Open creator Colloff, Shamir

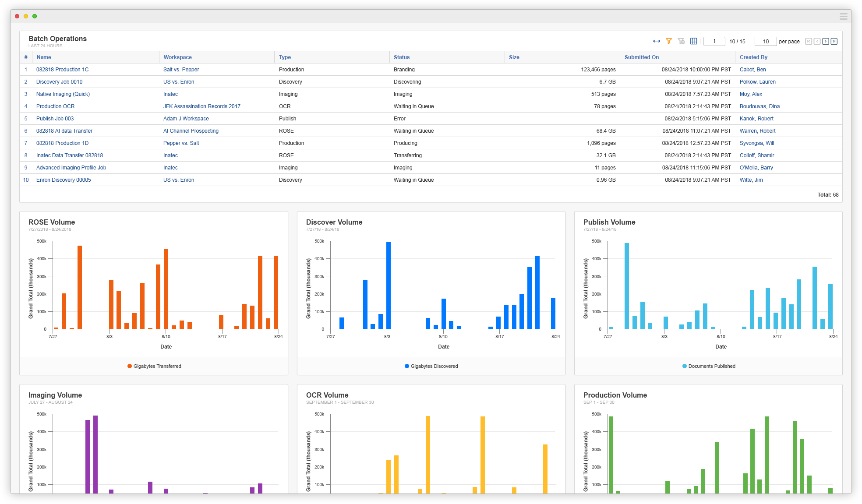757,155
